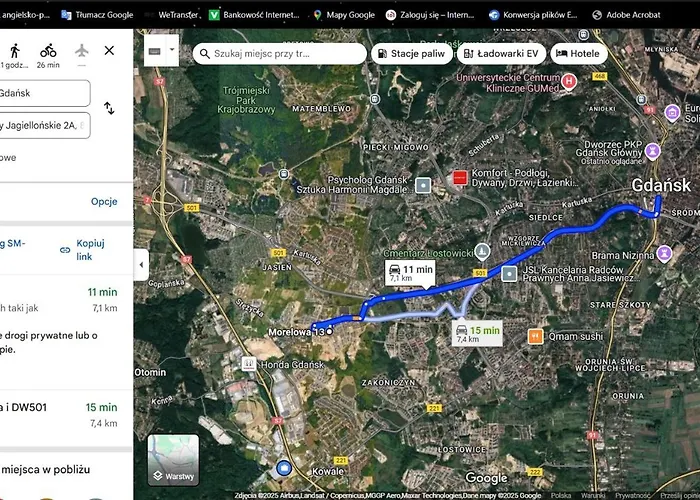Viewport: 700px width, 500px height.
Task: Open the Tłumacz Google bookmark
Action: [x=97, y=15]
